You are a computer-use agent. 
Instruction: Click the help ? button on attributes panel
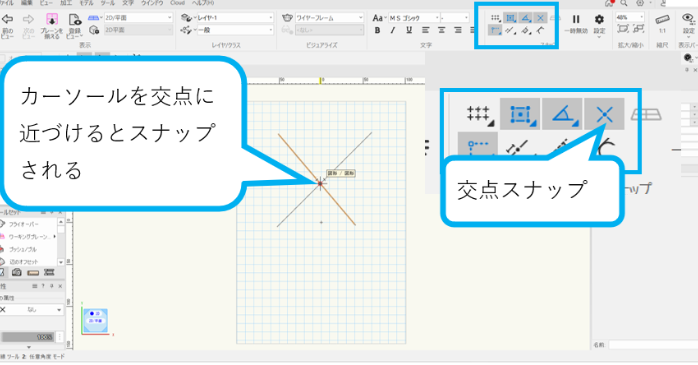pyautogui.click(x=43, y=286)
